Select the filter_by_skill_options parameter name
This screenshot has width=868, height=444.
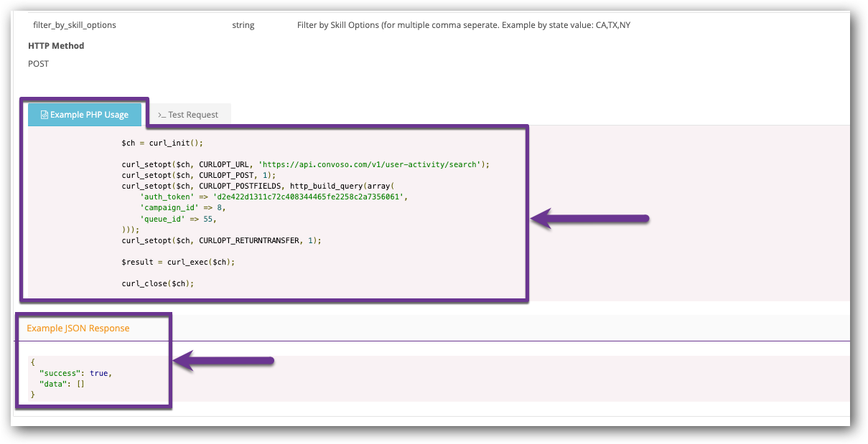click(x=75, y=25)
